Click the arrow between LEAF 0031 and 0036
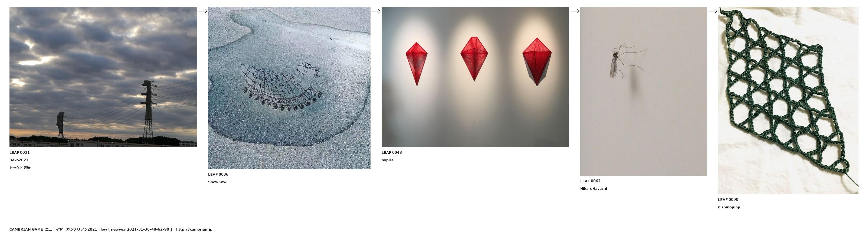Image resolution: width=868 pixels, height=236 pixels. click(x=202, y=11)
